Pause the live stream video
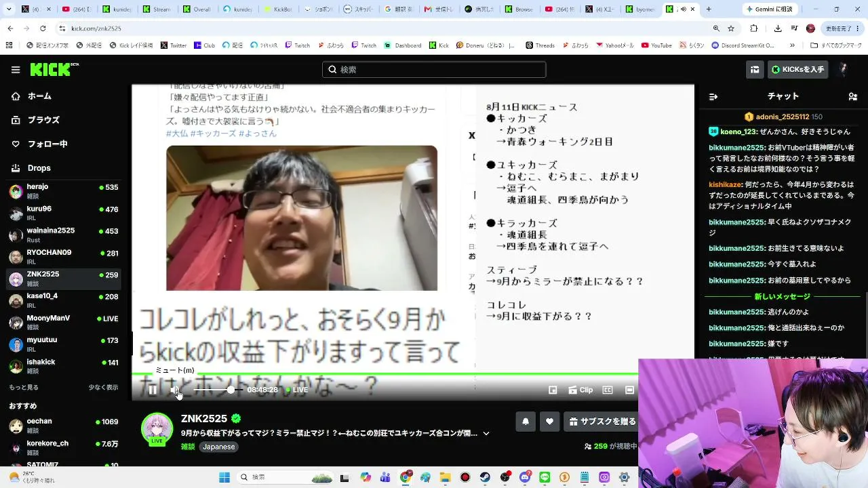Viewport: 868px width, 488px height. coord(153,390)
